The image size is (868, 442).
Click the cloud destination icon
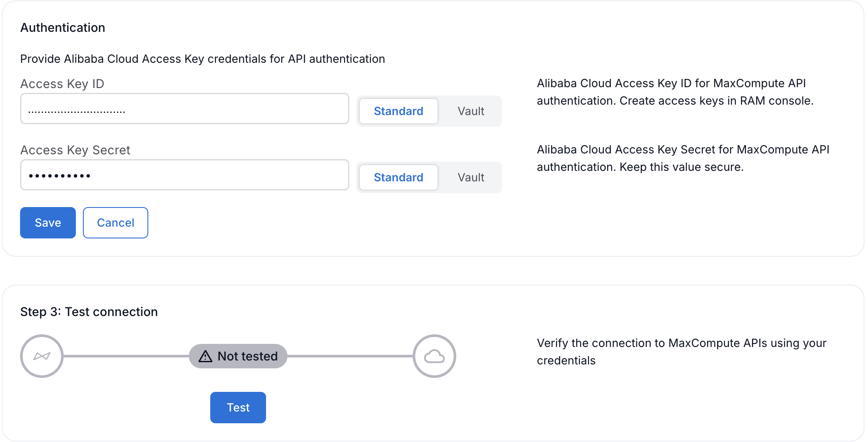pyautogui.click(x=434, y=356)
